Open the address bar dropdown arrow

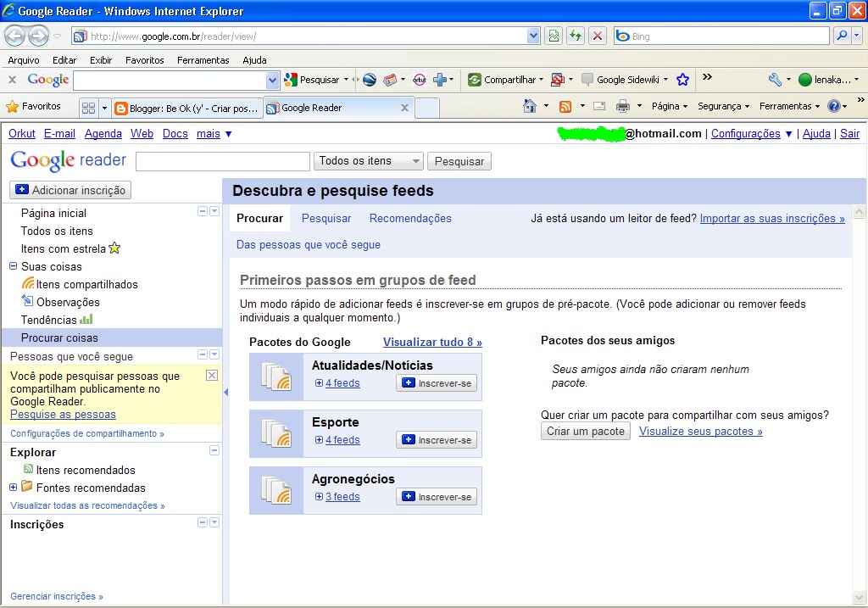pyautogui.click(x=533, y=36)
